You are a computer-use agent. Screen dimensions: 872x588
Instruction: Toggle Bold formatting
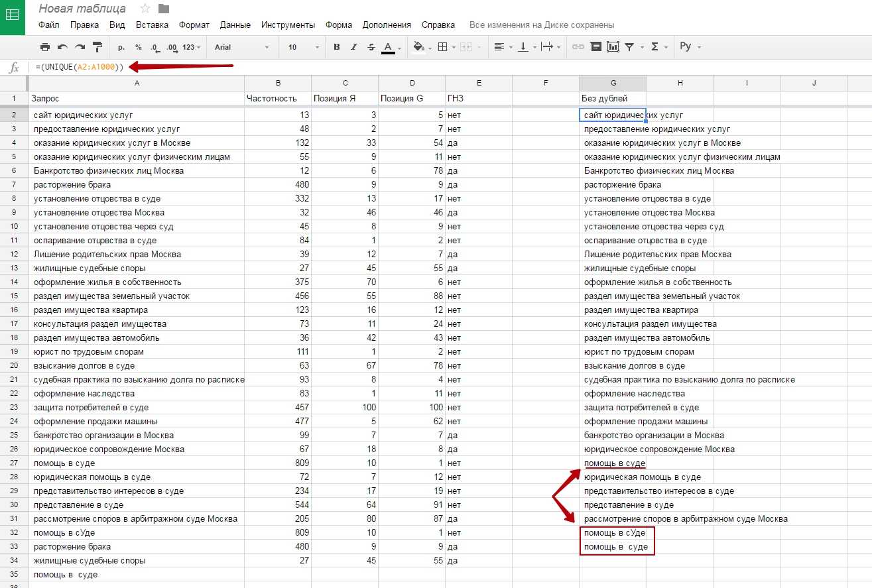point(337,47)
